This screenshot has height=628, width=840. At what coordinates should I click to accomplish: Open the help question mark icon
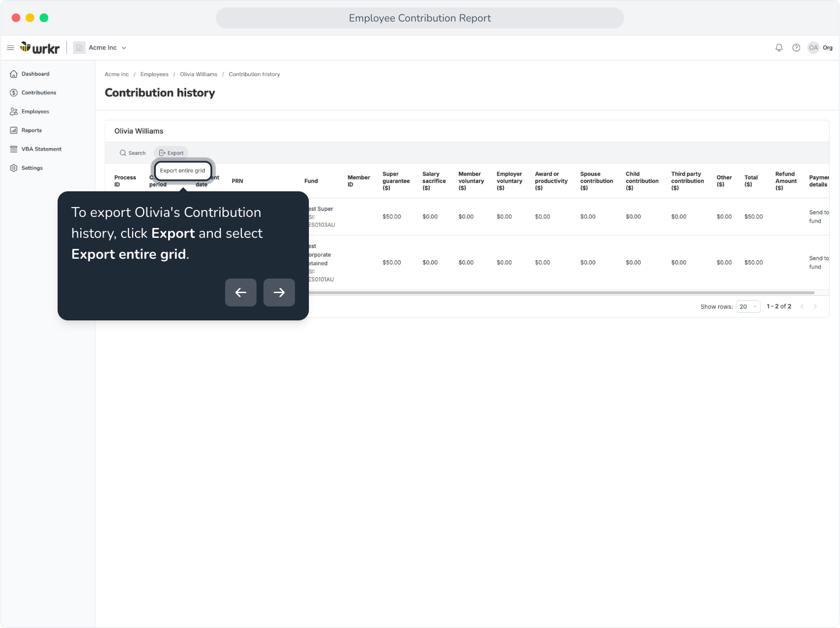point(796,48)
